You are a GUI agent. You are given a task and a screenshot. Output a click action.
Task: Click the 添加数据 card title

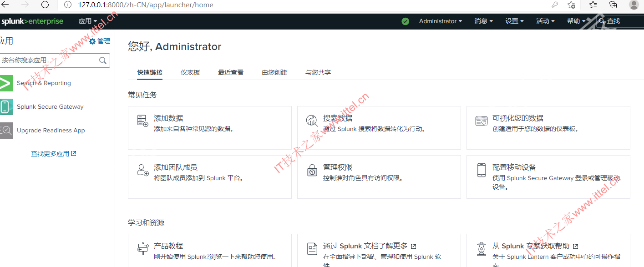pos(168,118)
